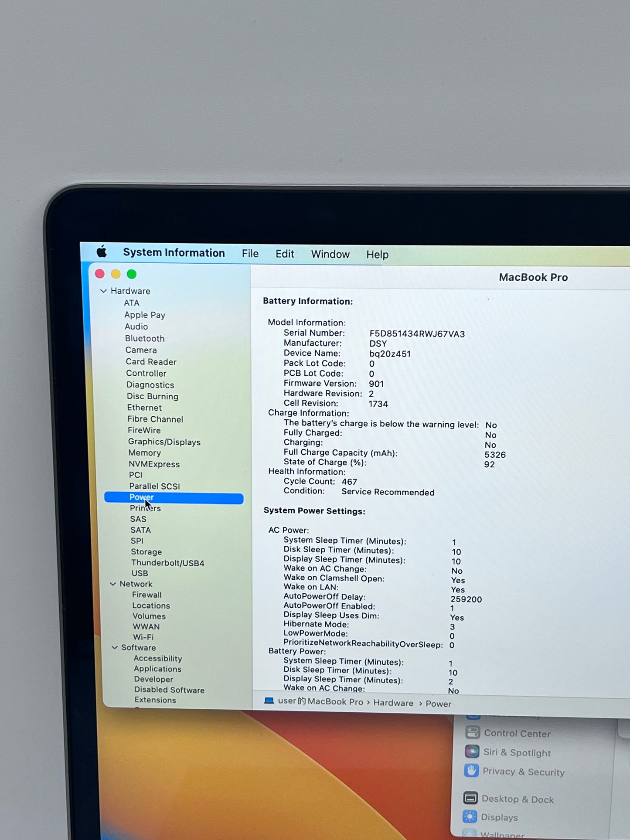This screenshot has width=630, height=840.
Task: Collapse the Hardware section chevron
Action: pyautogui.click(x=103, y=291)
